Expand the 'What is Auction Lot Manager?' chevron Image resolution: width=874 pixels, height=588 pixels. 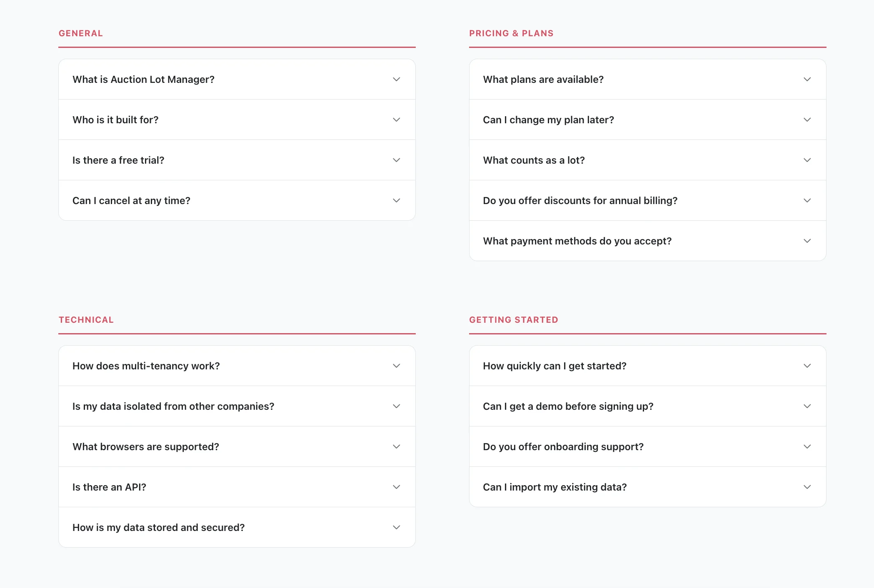pos(396,79)
